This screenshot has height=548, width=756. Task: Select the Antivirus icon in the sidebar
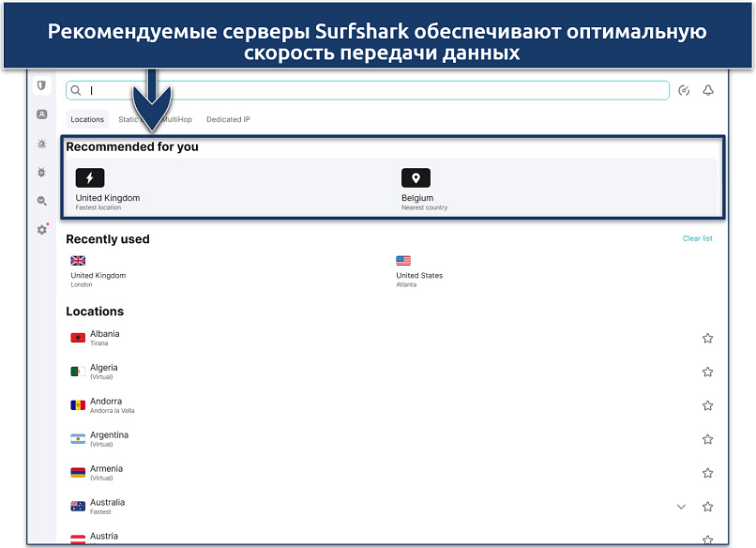pos(41,174)
